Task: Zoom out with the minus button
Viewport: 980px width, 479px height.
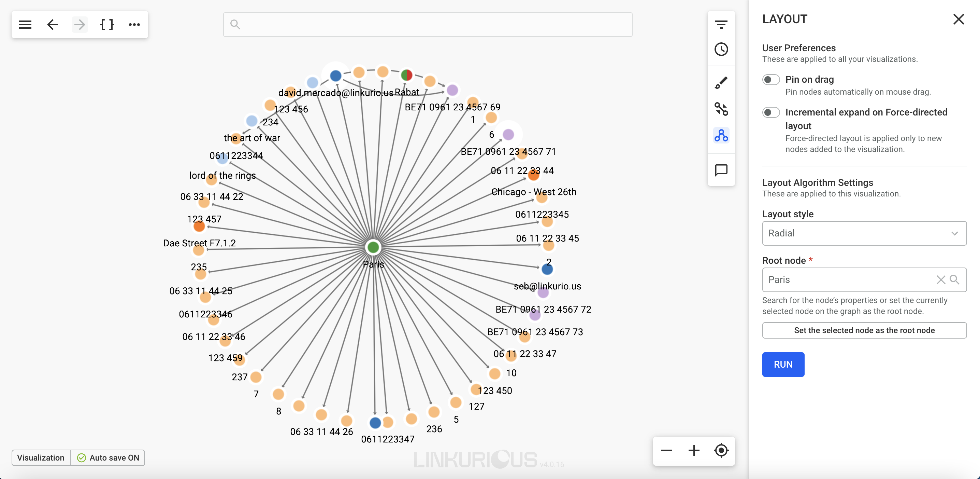Action: (666, 450)
